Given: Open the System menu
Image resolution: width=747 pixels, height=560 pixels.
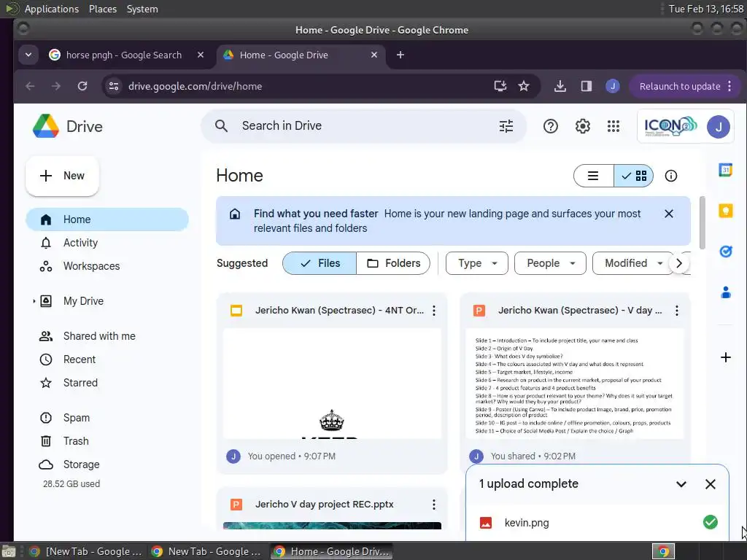Looking at the screenshot, I should click(142, 9).
